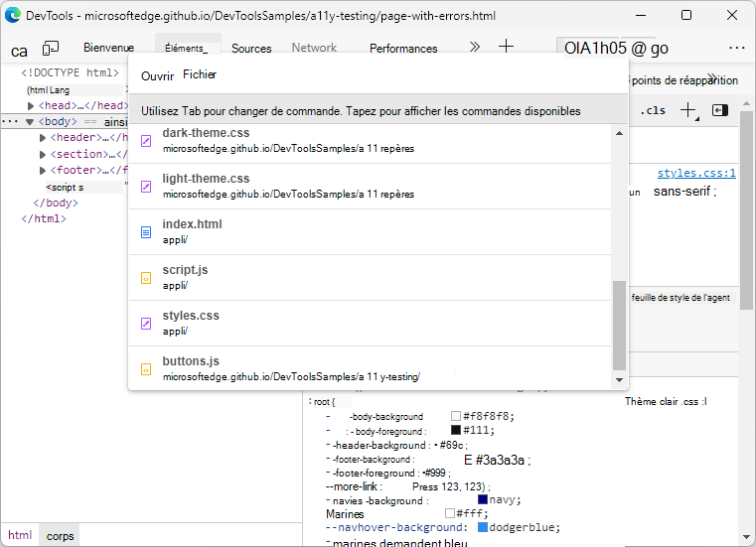The width and height of the screenshot is (756, 547).
Task: Open the Bienvenue tab
Action: point(109,48)
